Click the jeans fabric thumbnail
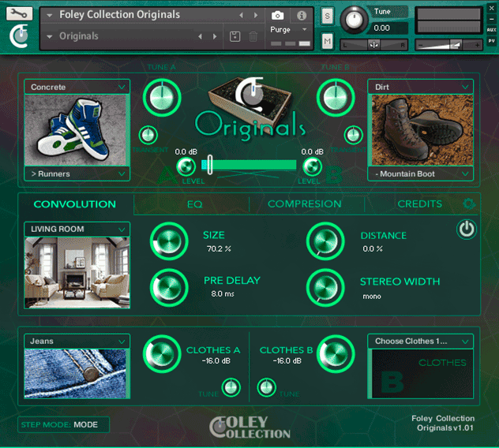 [x=76, y=374]
